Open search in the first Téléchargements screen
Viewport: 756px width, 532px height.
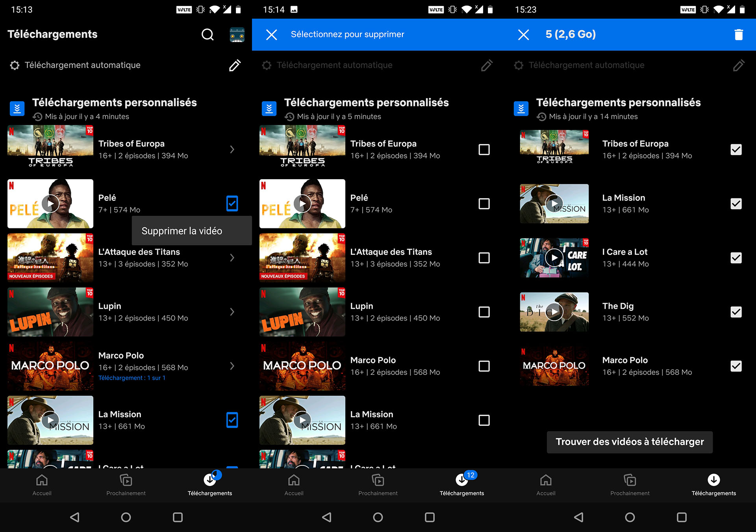pyautogui.click(x=208, y=35)
